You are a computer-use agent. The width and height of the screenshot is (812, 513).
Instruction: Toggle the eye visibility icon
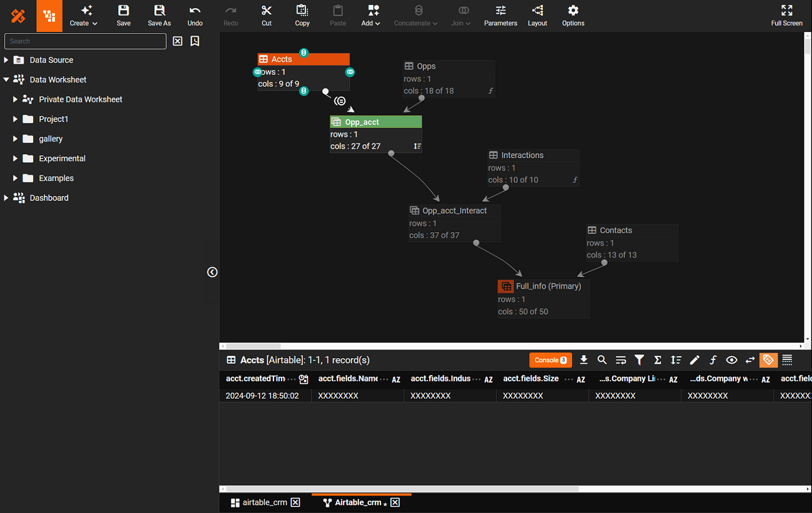(731, 360)
